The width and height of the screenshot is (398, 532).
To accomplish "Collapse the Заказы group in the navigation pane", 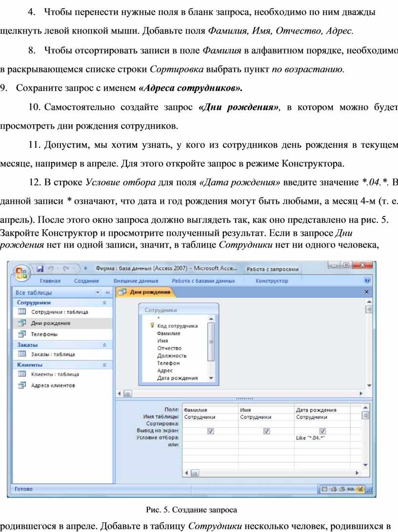I will click(104, 345).
